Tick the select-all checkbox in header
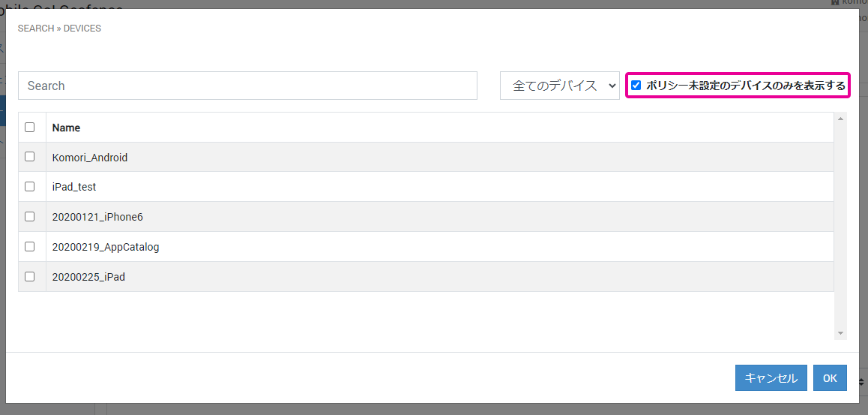This screenshot has width=868, height=415. click(30, 127)
